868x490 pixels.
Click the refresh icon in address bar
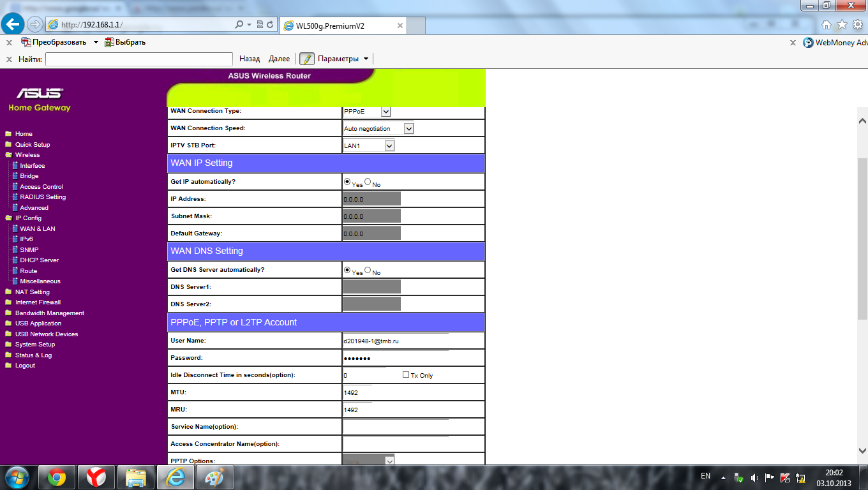[271, 25]
